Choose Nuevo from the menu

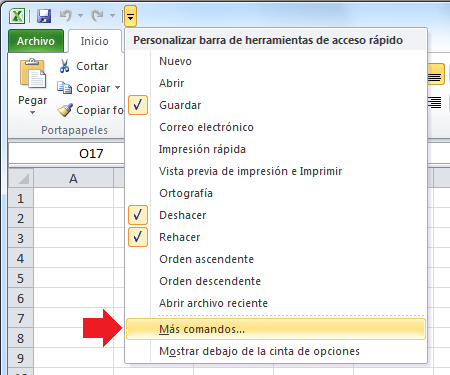(276, 61)
